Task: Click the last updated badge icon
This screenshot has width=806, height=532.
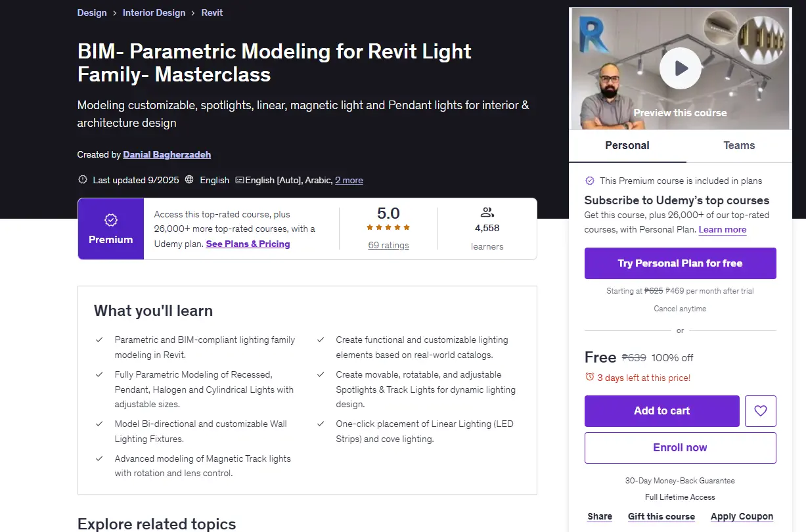Action: point(83,180)
